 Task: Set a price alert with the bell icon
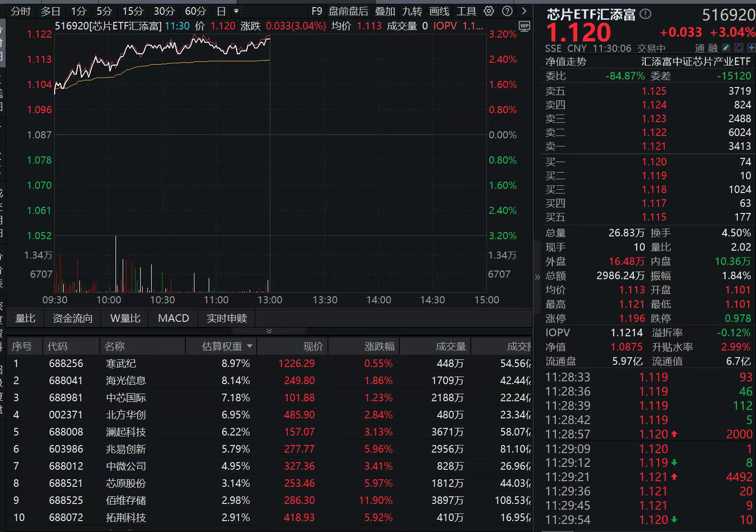click(x=738, y=48)
